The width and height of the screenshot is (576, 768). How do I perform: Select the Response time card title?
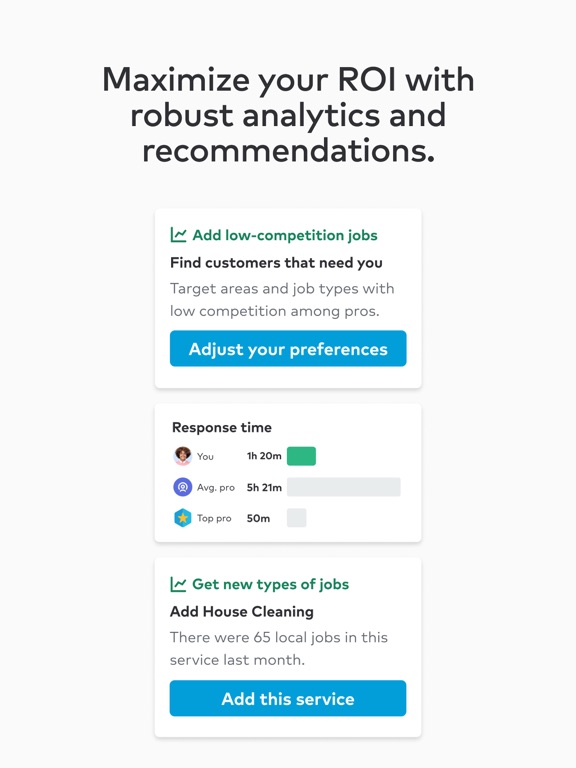[x=222, y=428]
